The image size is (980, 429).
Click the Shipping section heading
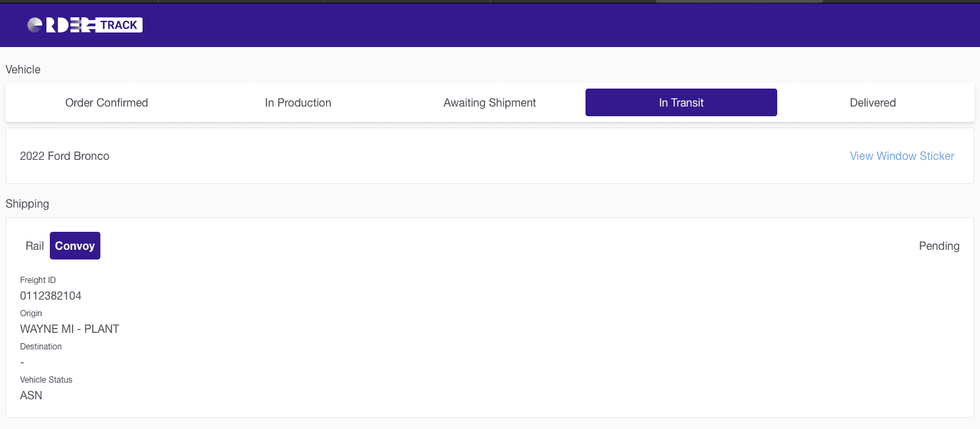(27, 203)
